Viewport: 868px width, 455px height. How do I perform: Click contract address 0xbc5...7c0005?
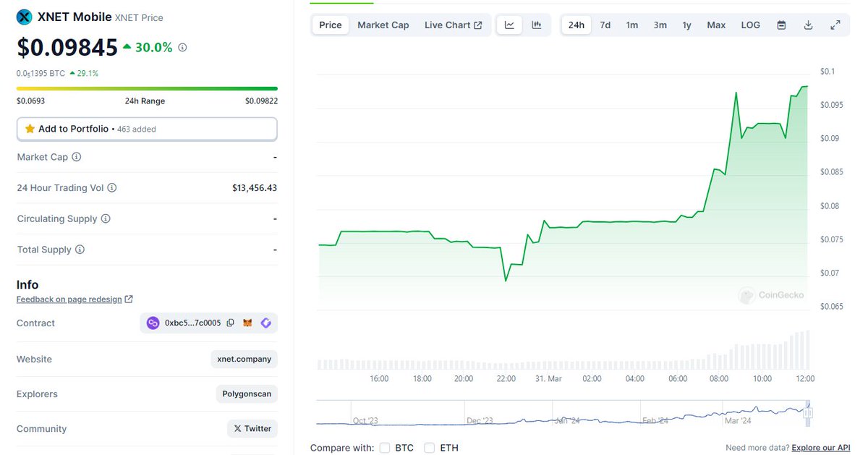pyautogui.click(x=193, y=323)
